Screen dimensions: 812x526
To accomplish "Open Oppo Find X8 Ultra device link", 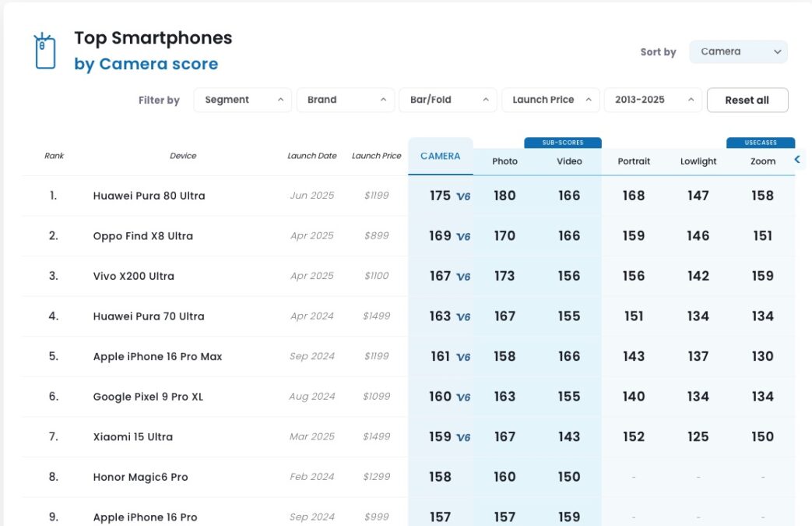I will pyautogui.click(x=143, y=236).
